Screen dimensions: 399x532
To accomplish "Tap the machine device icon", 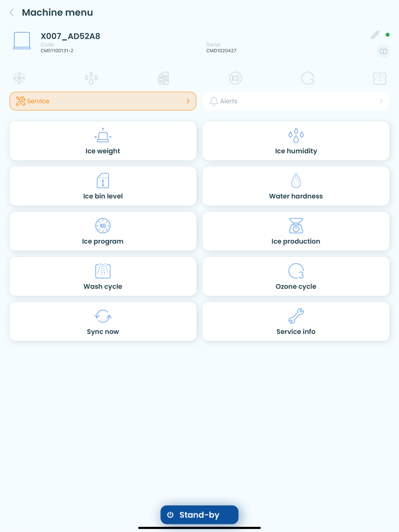I will pos(22,41).
